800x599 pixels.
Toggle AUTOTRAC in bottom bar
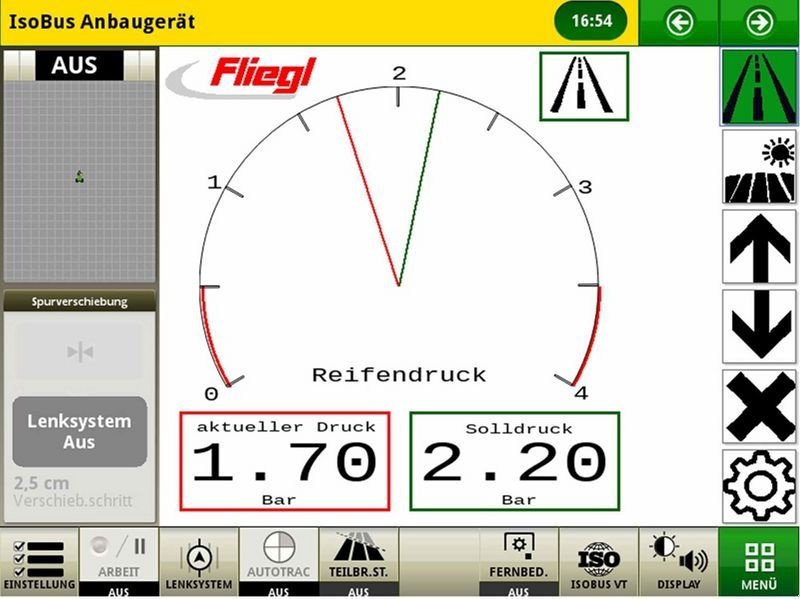(278, 562)
